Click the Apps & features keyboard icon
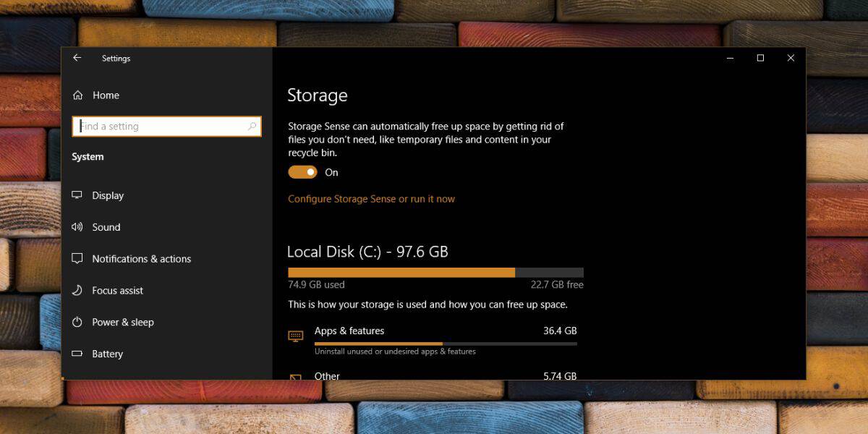868x434 pixels. point(295,336)
